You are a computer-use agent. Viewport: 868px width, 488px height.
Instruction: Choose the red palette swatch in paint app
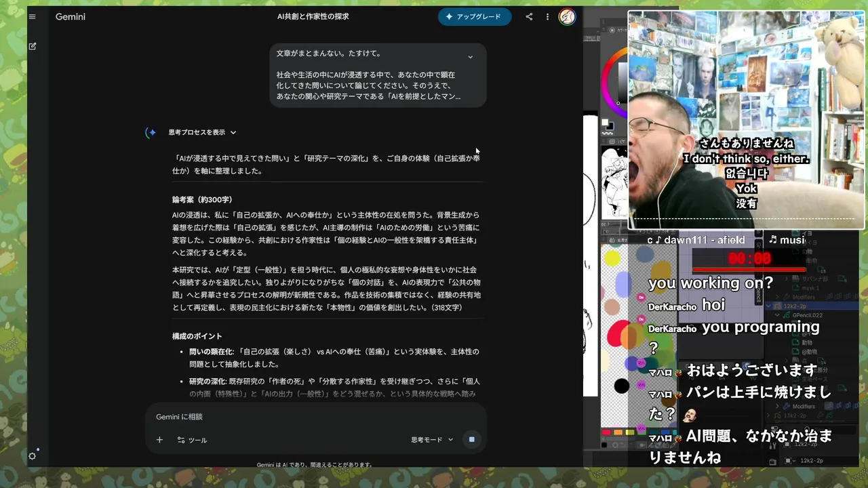click(606, 432)
